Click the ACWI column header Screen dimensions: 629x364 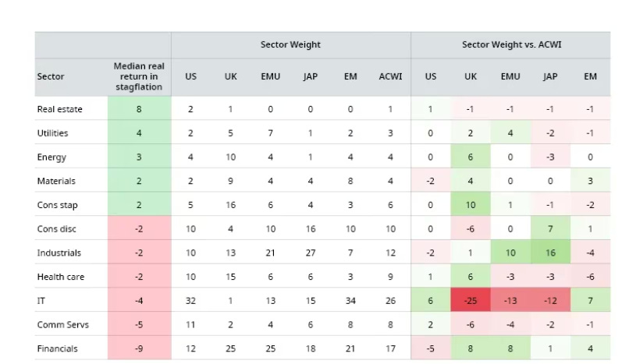coord(390,76)
